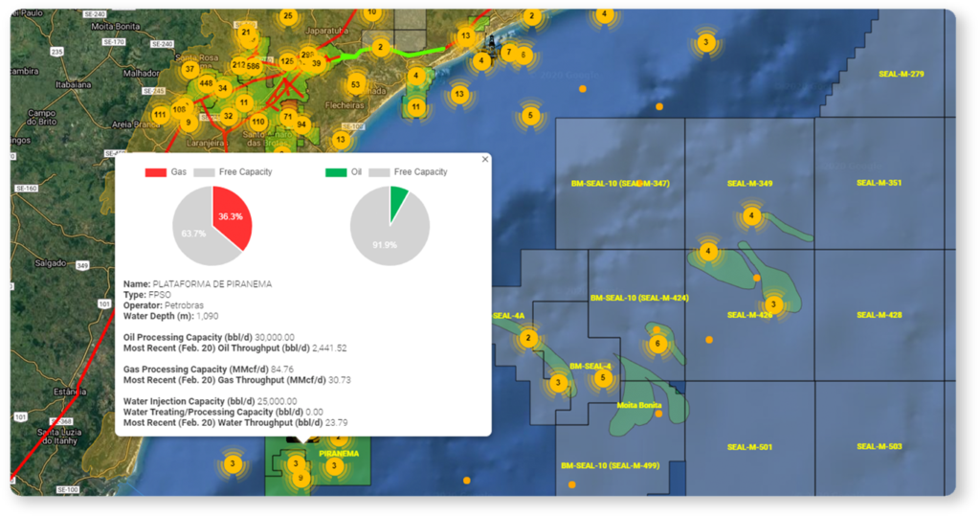Select the SEAL-M-351 block label
This screenshot has width=980, height=516.
879,183
